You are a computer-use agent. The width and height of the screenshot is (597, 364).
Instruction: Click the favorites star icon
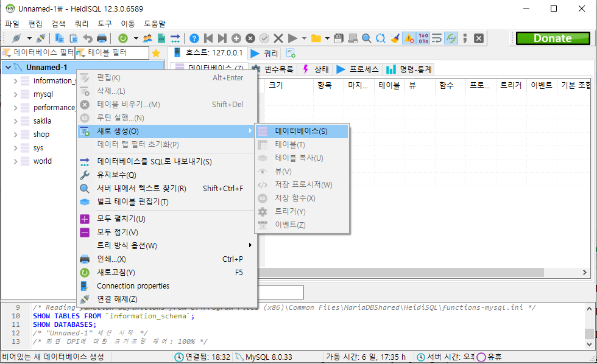click(x=156, y=53)
